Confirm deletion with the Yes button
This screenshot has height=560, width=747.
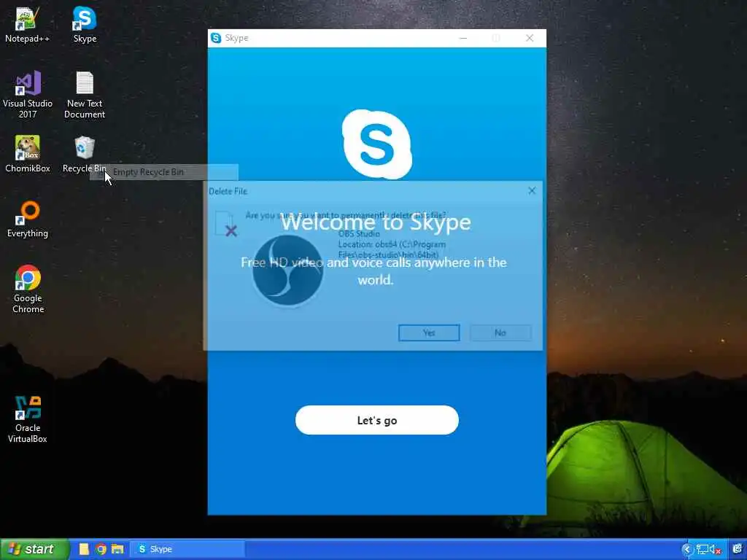coord(429,332)
